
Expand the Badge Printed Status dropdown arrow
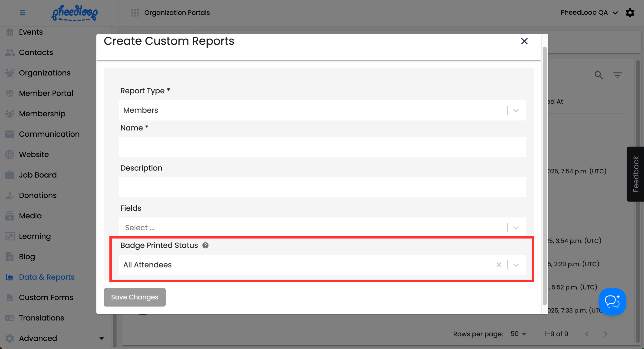coord(516,265)
